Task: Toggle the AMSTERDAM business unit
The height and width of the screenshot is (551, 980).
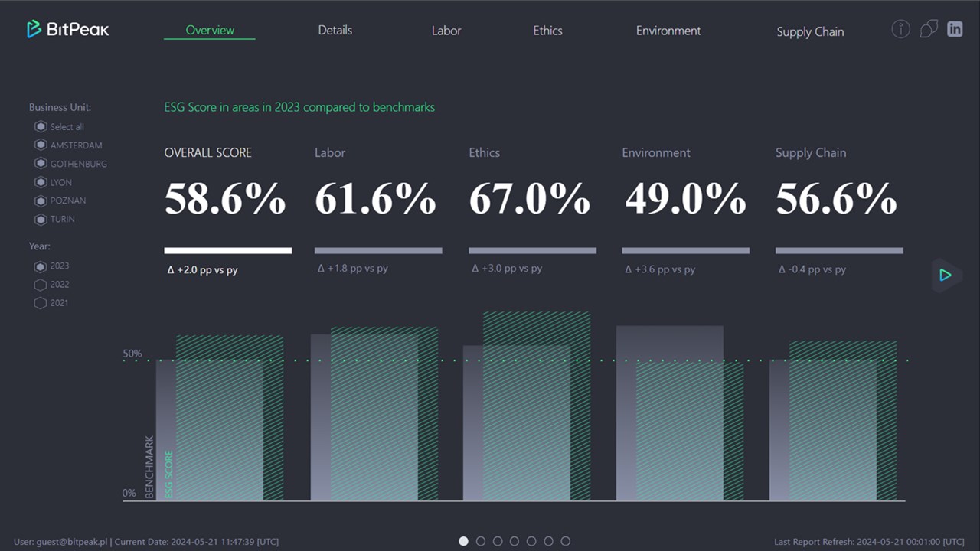Action: 68,145
